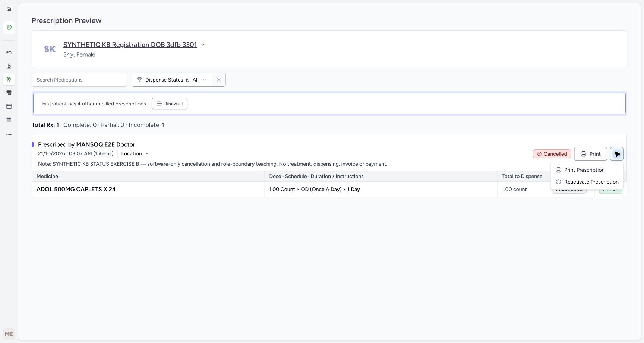The image size is (644, 343).
Task: Toggle the prescription more-options button
Action: pos(617,154)
